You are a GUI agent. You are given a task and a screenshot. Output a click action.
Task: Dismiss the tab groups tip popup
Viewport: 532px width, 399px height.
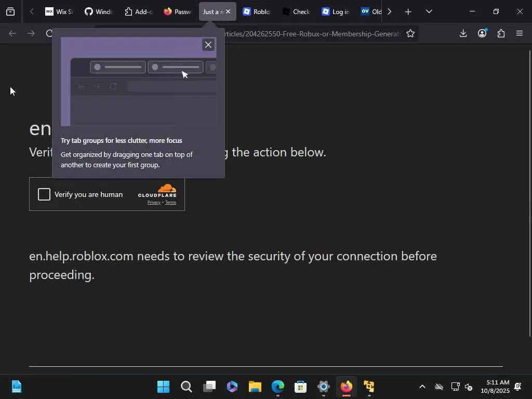[x=208, y=45]
